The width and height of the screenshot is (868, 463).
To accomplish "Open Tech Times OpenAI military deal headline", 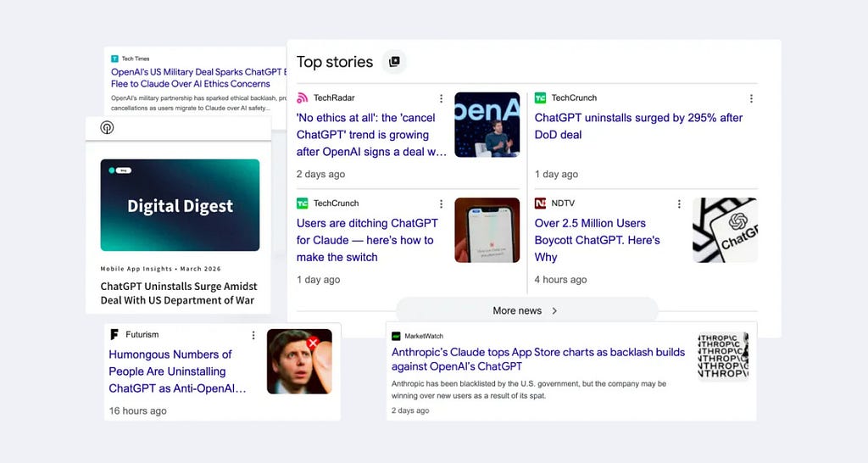I will click(x=195, y=78).
